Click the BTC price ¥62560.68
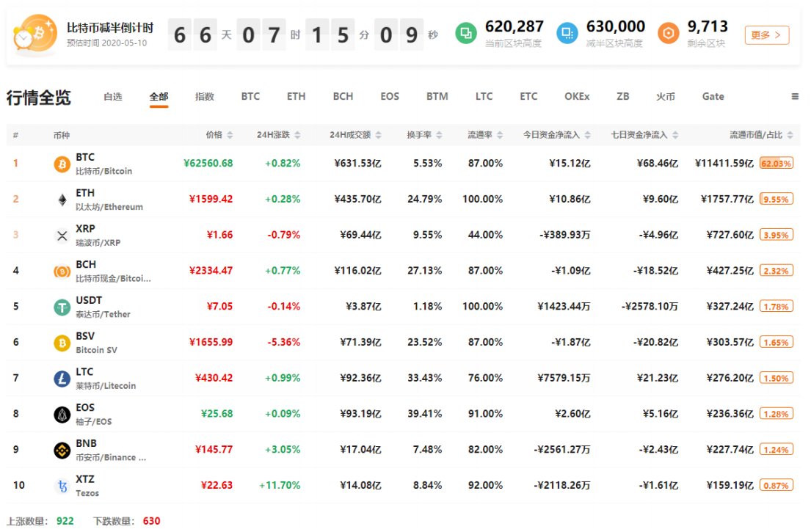Image resolution: width=811 pixels, height=532 pixels. point(208,164)
